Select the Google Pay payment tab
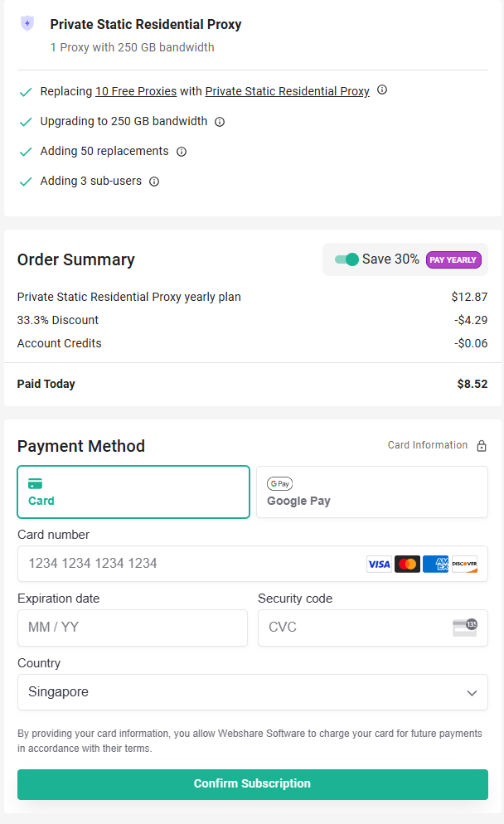The height and width of the screenshot is (824, 504). click(x=371, y=492)
